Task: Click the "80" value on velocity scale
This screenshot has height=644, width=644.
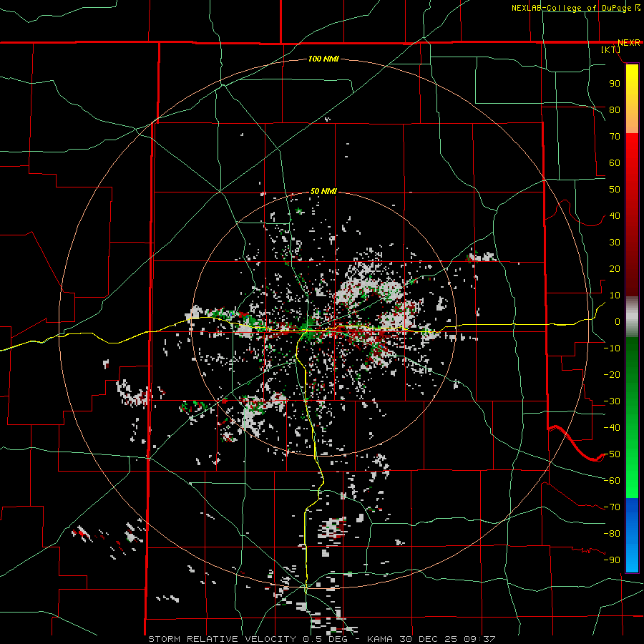Action: click(x=615, y=110)
